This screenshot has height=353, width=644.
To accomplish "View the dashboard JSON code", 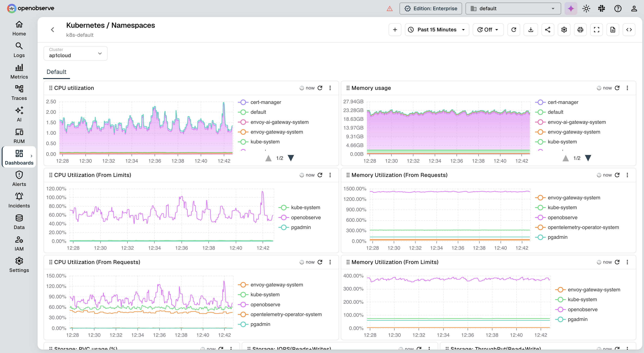I will coord(629,30).
